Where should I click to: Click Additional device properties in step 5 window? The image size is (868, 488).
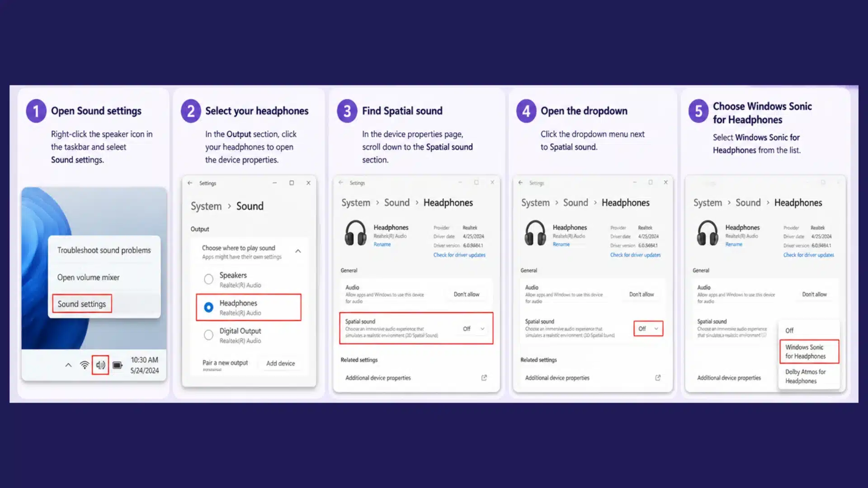(729, 378)
